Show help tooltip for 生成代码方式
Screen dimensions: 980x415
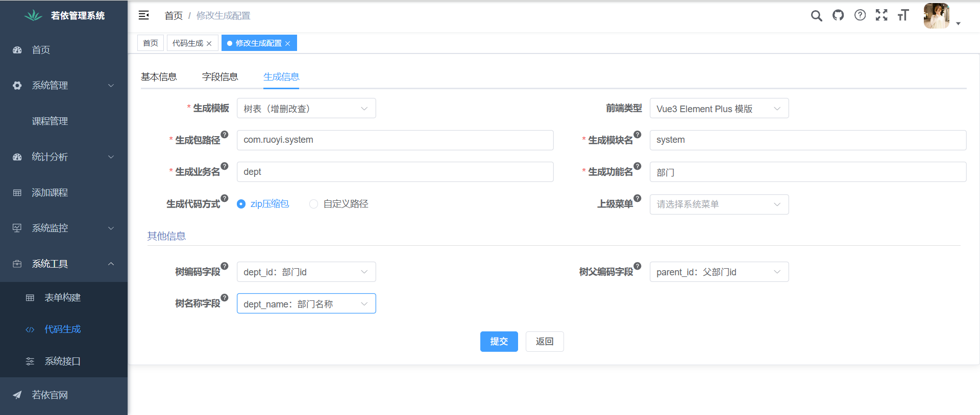point(225,198)
